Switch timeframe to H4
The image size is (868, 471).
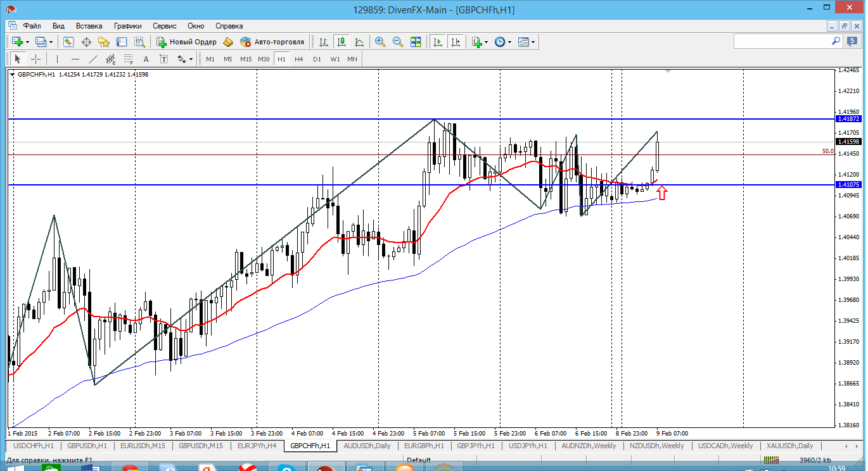[x=299, y=59]
